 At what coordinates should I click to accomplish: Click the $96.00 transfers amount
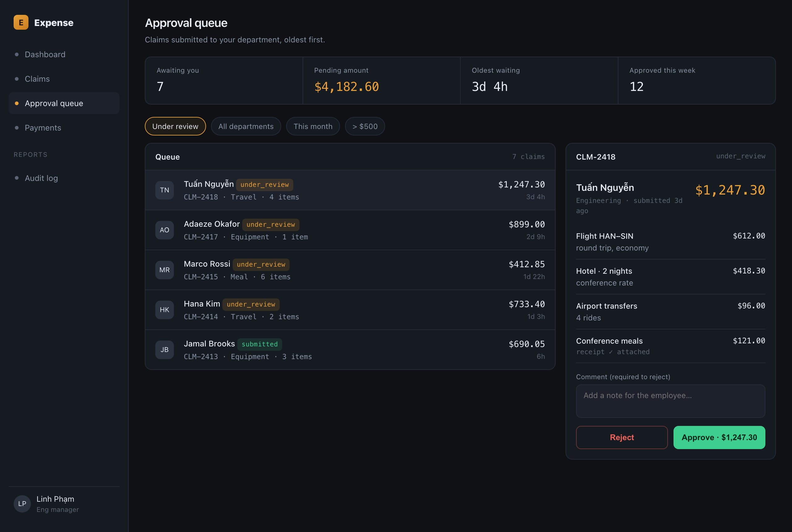pos(751,306)
